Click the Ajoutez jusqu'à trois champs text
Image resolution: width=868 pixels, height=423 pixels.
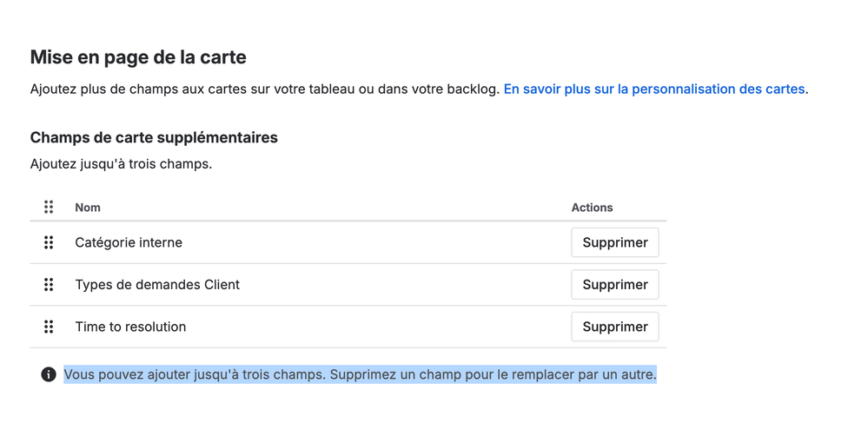[x=121, y=164]
